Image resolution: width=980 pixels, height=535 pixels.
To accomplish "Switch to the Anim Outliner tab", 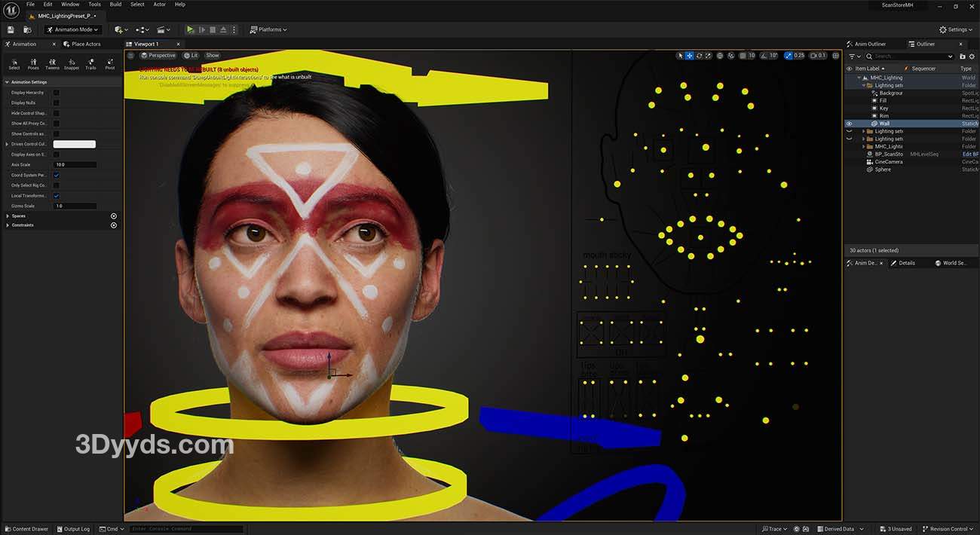I will pyautogui.click(x=869, y=44).
